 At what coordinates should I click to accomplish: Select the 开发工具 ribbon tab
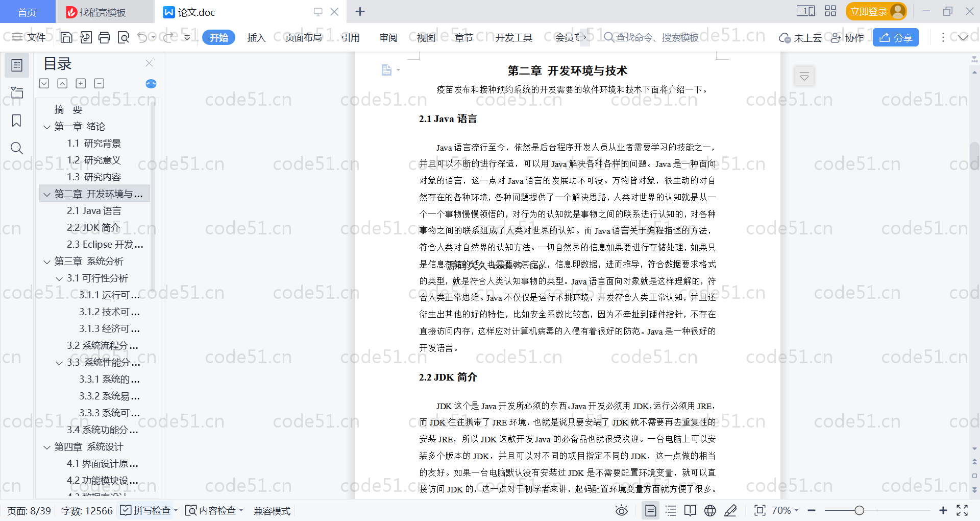pos(513,37)
